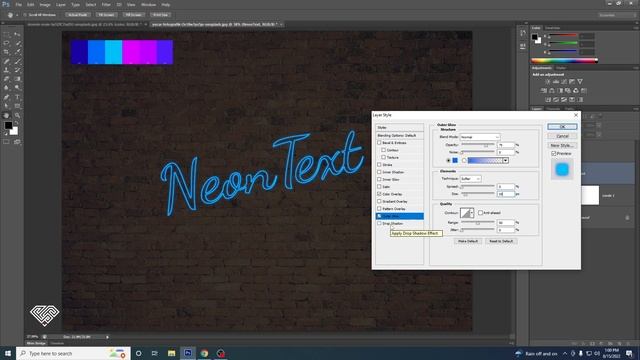Open the Hand tool preset picker arrow
The width and height of the screenshot is (640, 360).
(17, 15)
